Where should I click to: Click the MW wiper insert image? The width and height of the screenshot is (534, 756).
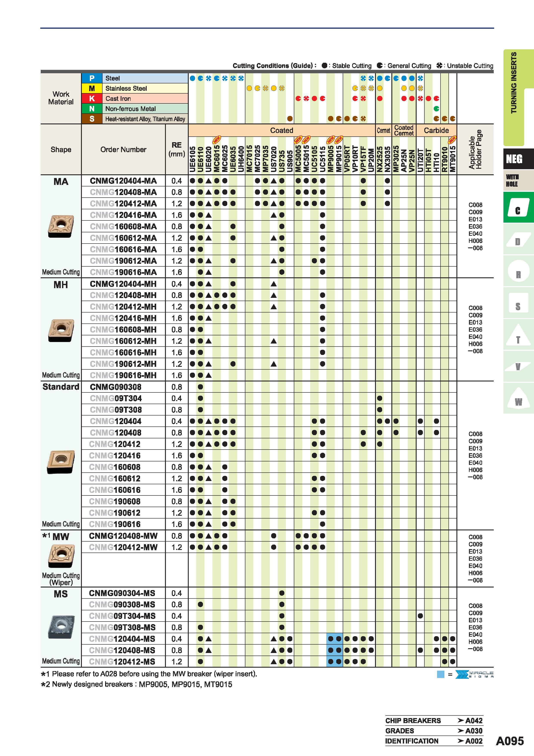[x=61, y=556]
